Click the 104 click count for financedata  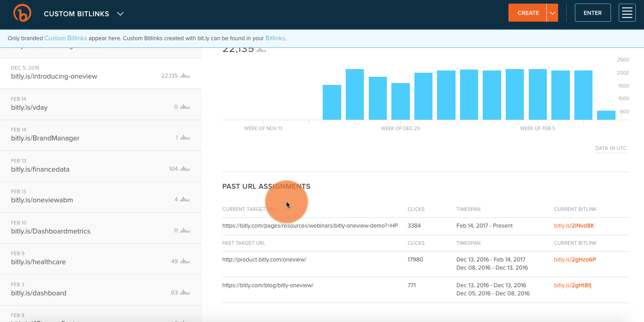coord(174,169)
